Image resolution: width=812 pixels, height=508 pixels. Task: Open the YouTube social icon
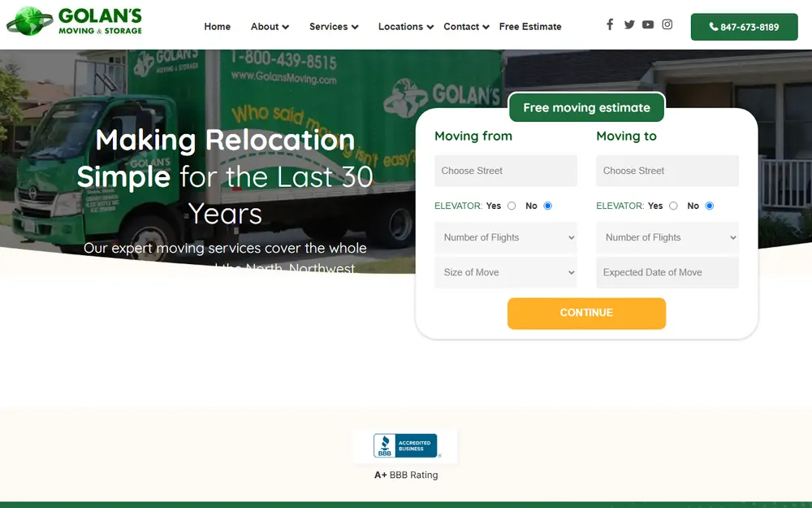(x=648, y=24)
